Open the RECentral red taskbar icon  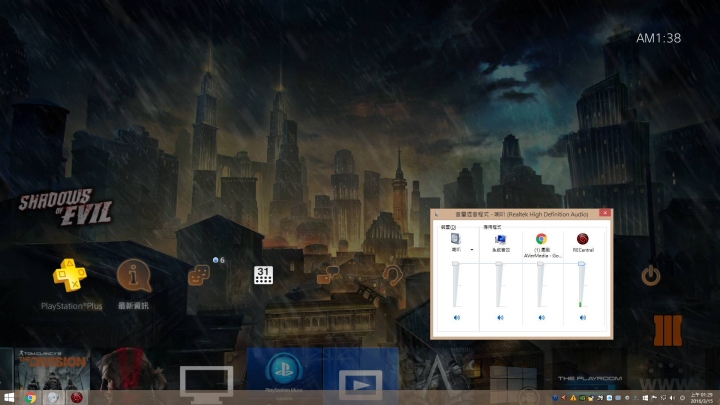pyautogui.click(x=77, y=398)
